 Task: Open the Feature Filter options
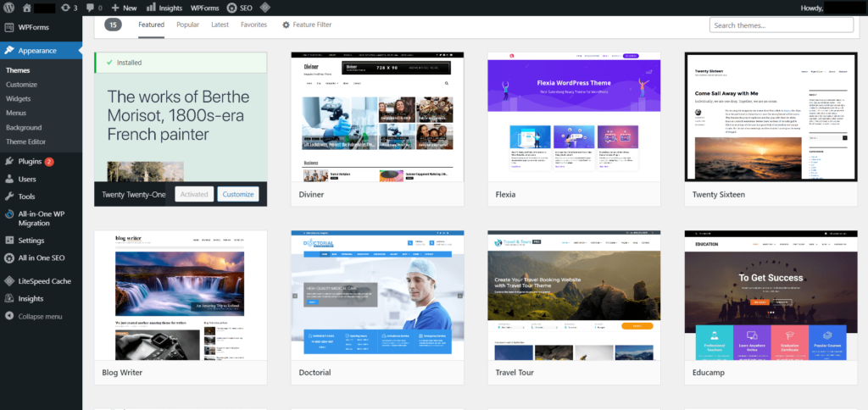[x=307, y=25]
